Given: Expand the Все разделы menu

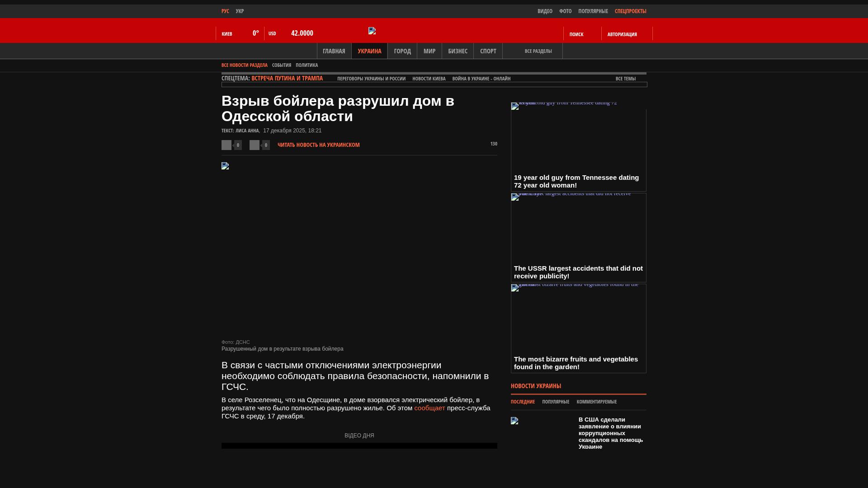Looking at the screenshot, I should 538,51.
